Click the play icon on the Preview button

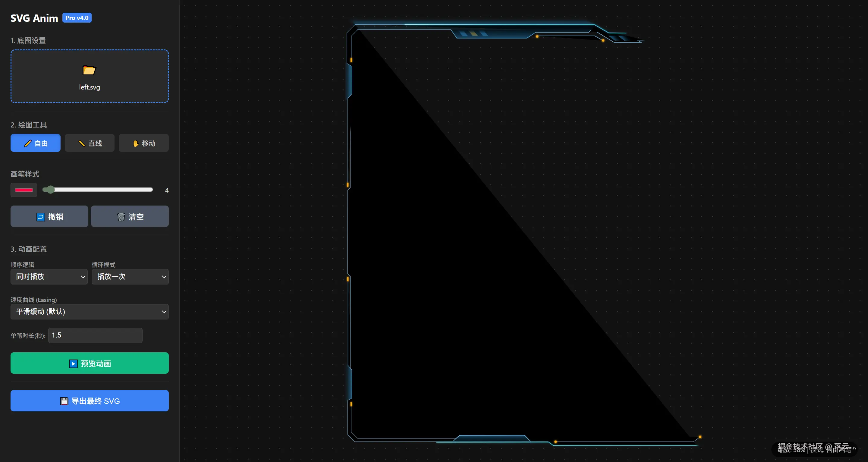[x=73, y=363]
